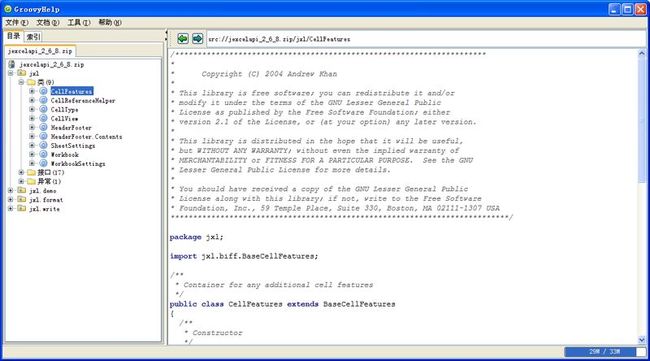The height and width of the screenshot is (361, 650).
Task: Expand the Workbook class node
Action: tap(32, 154)
